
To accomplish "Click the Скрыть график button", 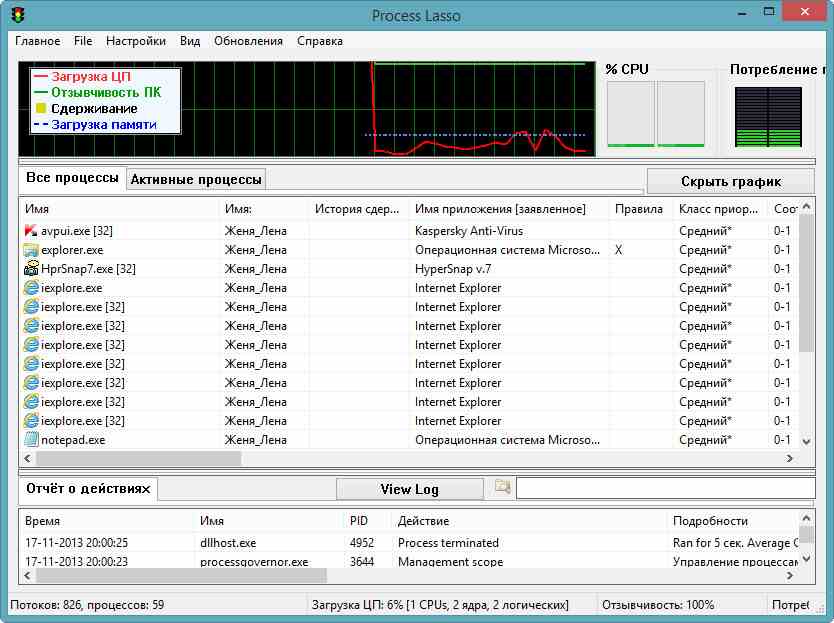I will pos(731,181).
